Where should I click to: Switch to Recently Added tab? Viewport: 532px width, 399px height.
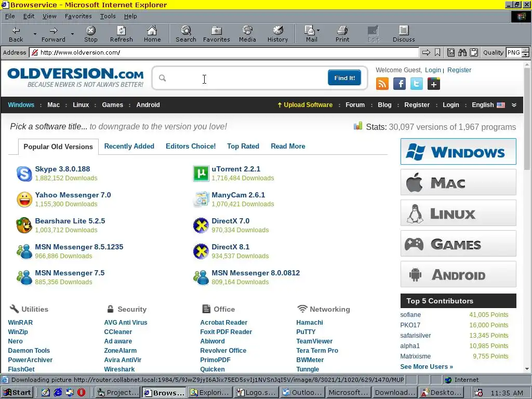click(x=129, y=146)
